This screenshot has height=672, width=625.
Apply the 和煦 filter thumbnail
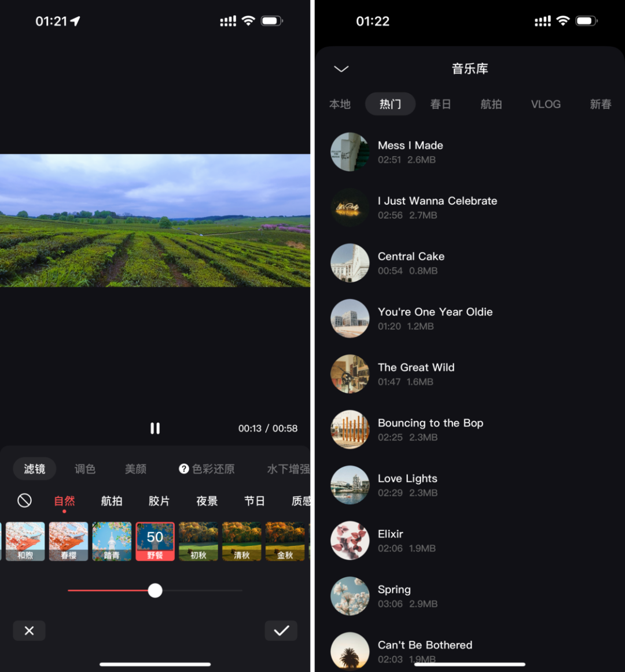[25, 541]
